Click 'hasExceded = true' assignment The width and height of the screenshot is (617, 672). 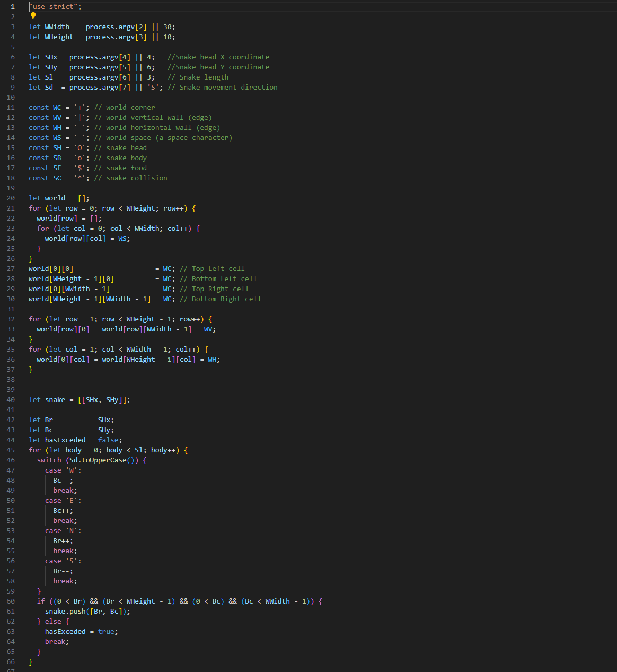click(81, 632)
